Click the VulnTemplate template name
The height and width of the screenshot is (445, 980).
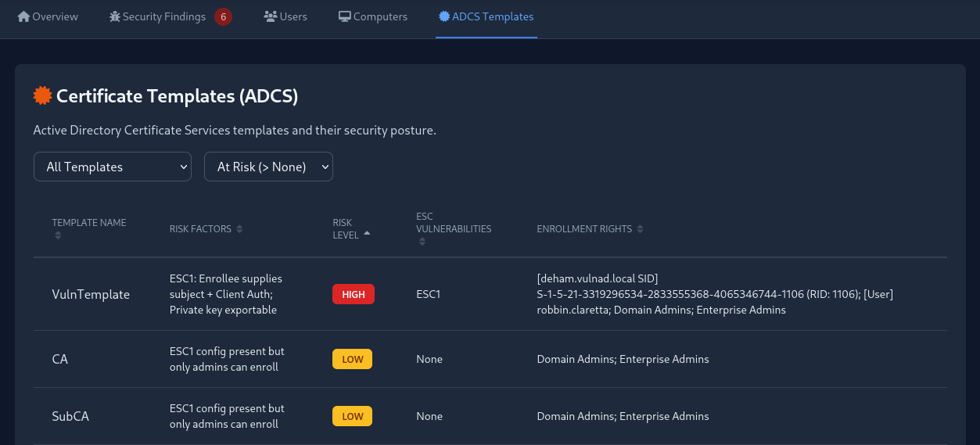tap(91, 295)
